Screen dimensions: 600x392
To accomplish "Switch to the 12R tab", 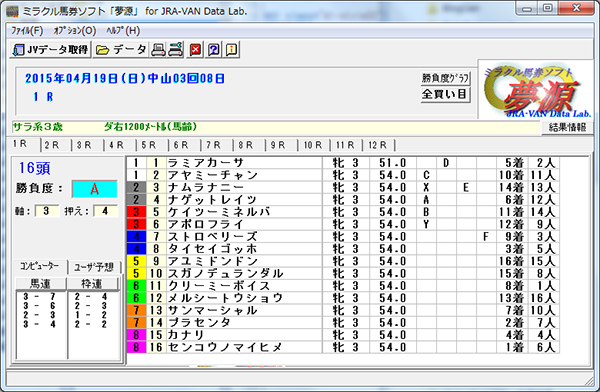I will point(378,145).
